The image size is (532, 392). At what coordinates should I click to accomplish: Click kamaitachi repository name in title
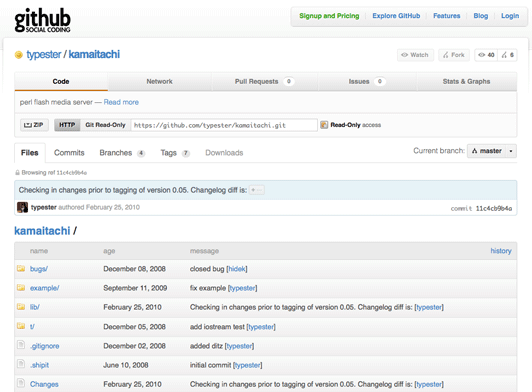click(94, 54)
